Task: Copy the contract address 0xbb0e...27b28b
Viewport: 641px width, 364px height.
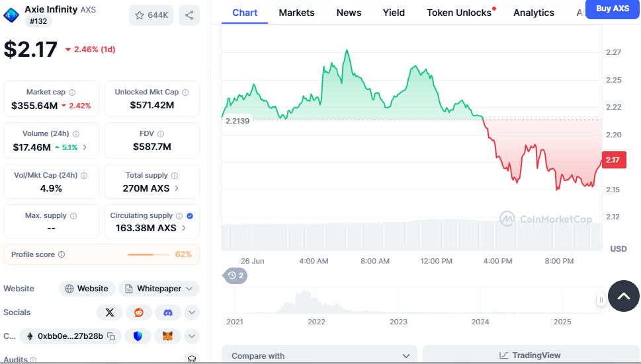Action: click(x=111, y=336)
